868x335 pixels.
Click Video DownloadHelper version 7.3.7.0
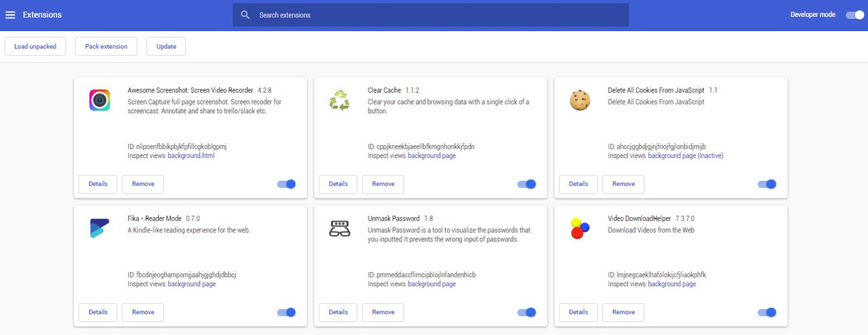tap(685, 219)
